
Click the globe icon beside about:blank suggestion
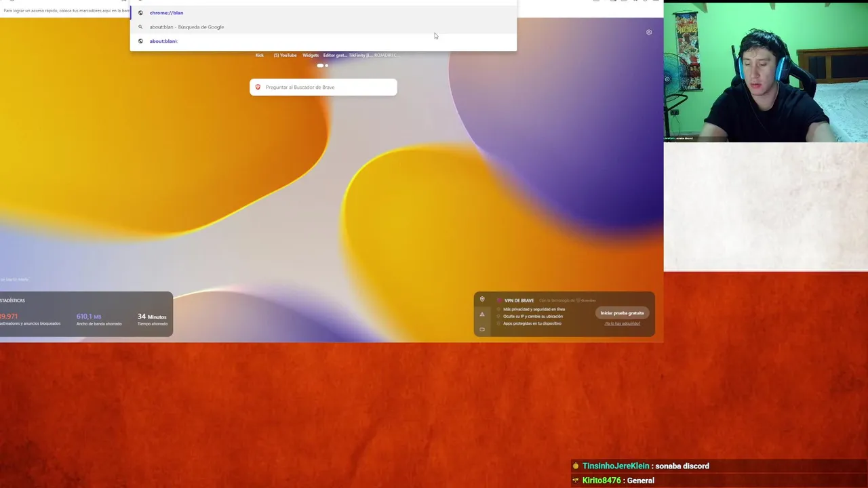tap(140, 41)
